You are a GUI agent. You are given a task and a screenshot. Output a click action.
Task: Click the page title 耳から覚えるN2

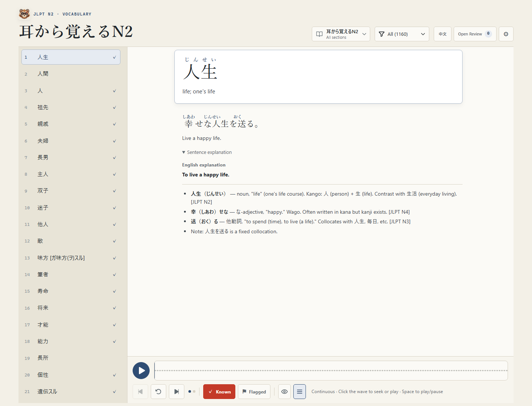point(76,32)
